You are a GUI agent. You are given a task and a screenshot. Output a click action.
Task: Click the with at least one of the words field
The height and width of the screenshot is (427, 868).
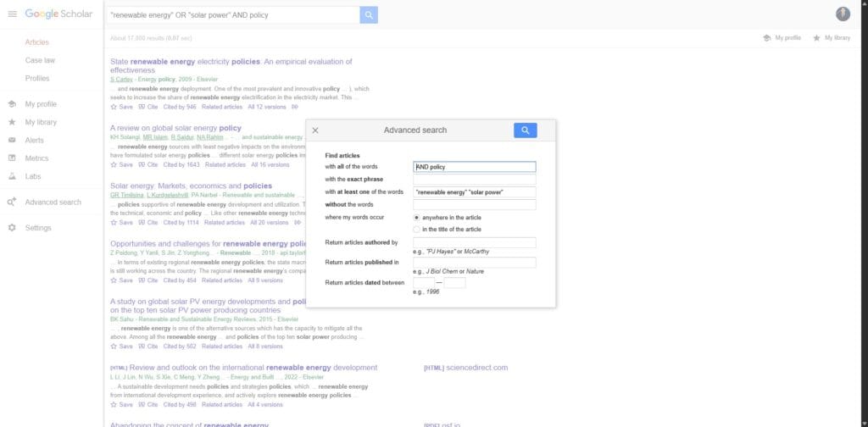(475, 192)
